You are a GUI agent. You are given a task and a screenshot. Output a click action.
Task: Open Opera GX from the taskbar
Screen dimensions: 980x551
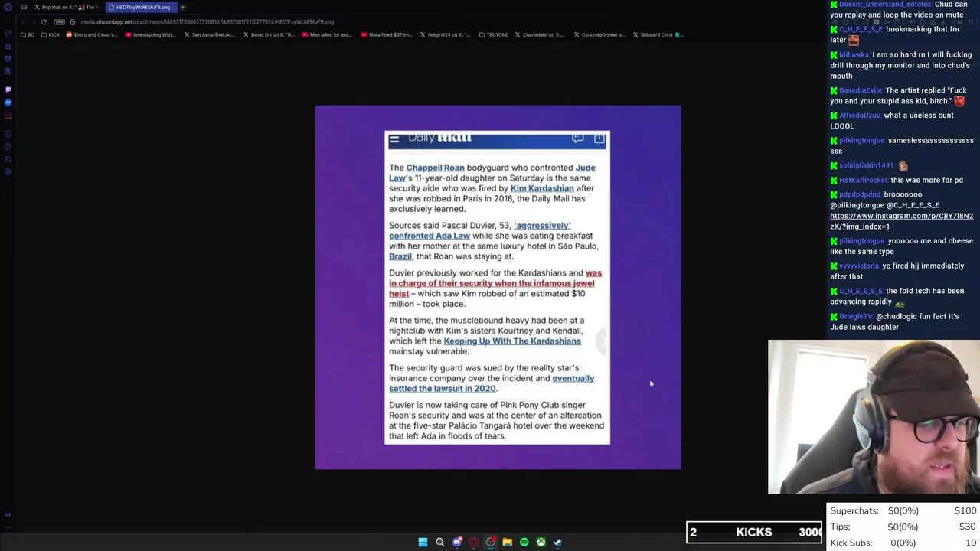[x=474, y=542]
